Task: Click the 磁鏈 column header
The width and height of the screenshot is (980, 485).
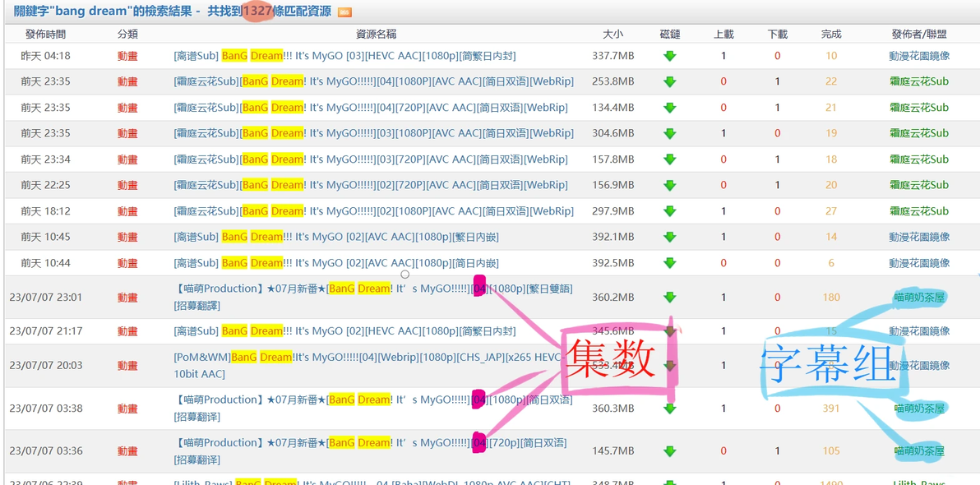Action: pos(669,35)
